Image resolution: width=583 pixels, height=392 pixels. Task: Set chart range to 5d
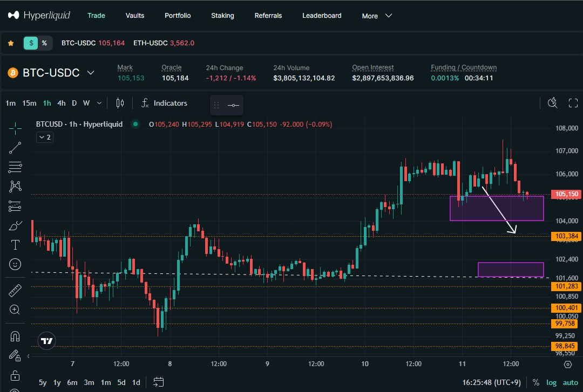coord(121,382)
